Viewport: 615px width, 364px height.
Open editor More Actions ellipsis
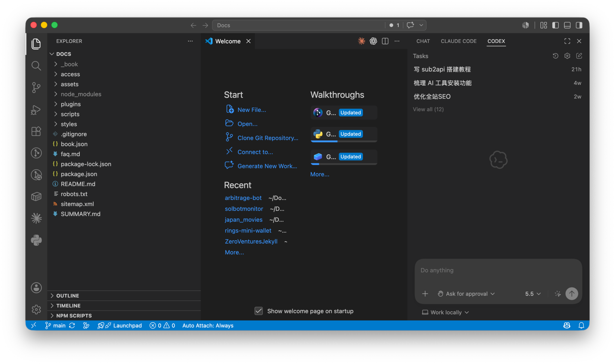coord(397,41)
